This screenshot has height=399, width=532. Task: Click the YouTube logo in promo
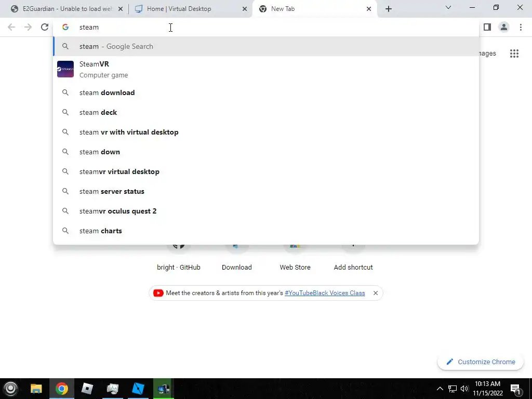tap(158, 293)
